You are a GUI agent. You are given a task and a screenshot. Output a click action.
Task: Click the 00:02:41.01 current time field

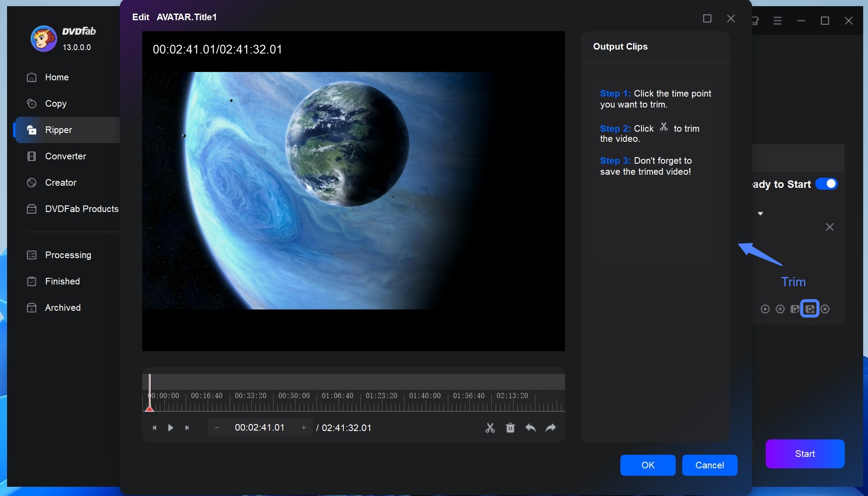(x=260, y=428)
